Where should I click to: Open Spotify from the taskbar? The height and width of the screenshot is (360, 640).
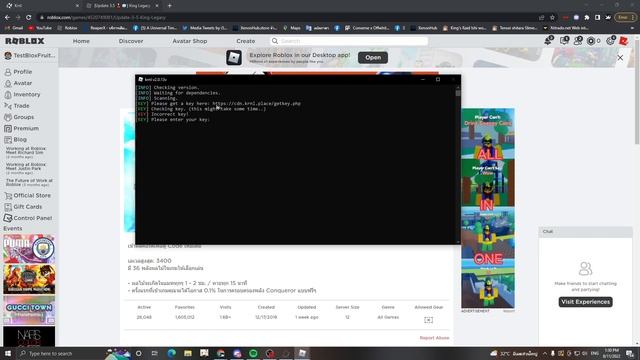[x=253, y=353]
